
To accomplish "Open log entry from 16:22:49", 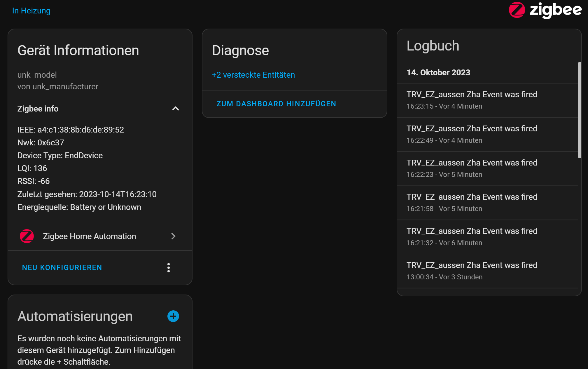I will 488,134.
